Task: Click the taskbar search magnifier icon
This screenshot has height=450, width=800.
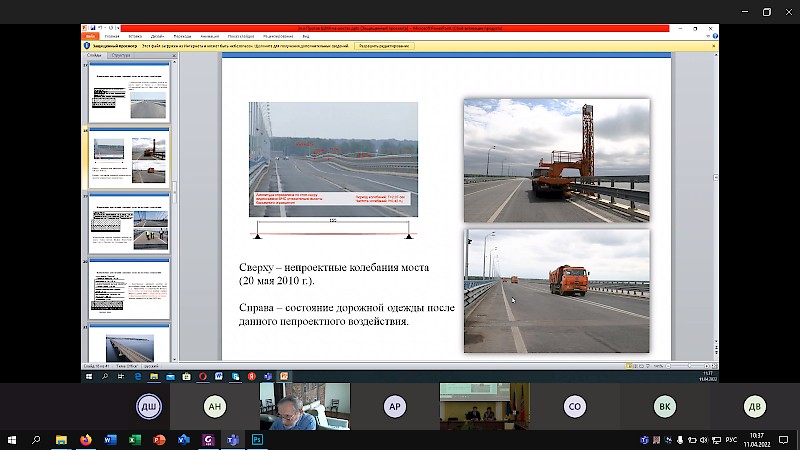Action: coord(37,439)
